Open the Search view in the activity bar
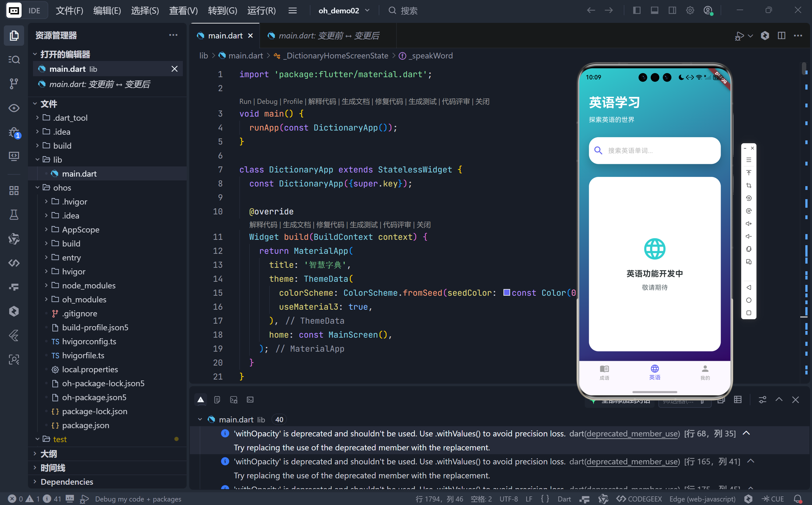The height and width of the screenshot is (505, 812). (14, 60)
